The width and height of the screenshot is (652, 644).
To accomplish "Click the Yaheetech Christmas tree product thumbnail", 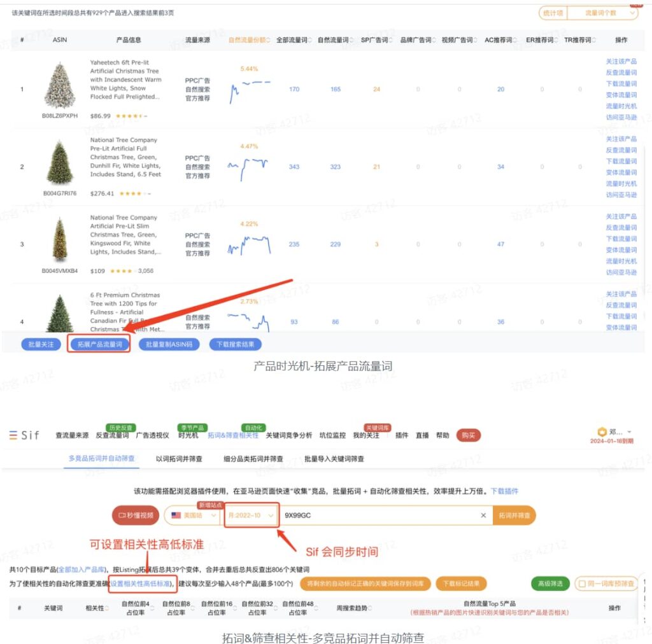I will pos(60,86).
